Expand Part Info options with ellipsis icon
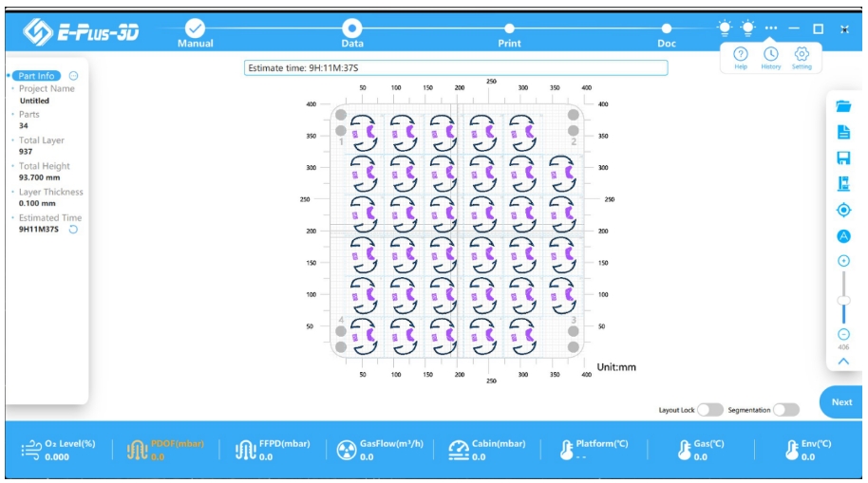Viewport: 868px width, 483px height. (74, 76)
